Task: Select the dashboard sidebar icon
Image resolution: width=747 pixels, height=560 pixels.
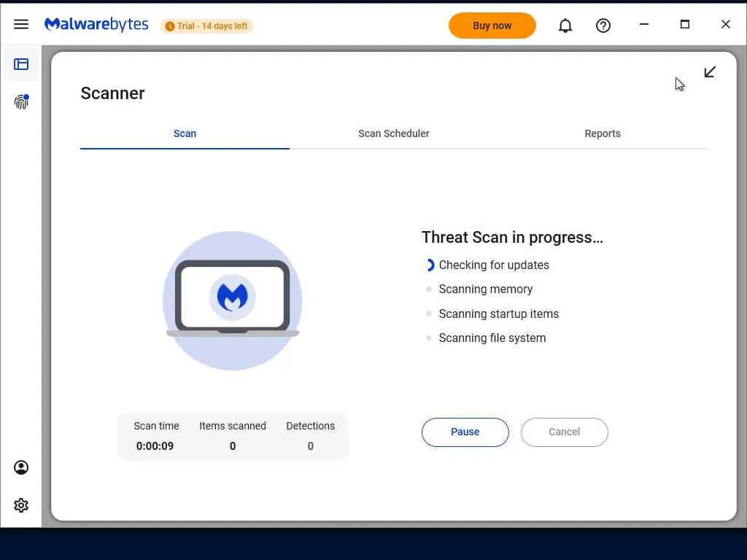Action: [21, 64]
